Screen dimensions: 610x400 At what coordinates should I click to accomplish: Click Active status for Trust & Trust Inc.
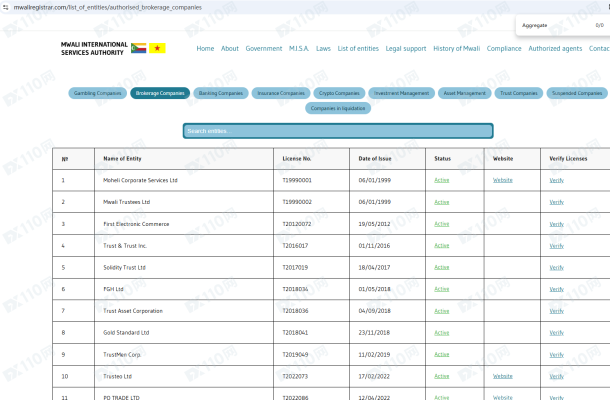pyautogui.click(x=442, y=246)
